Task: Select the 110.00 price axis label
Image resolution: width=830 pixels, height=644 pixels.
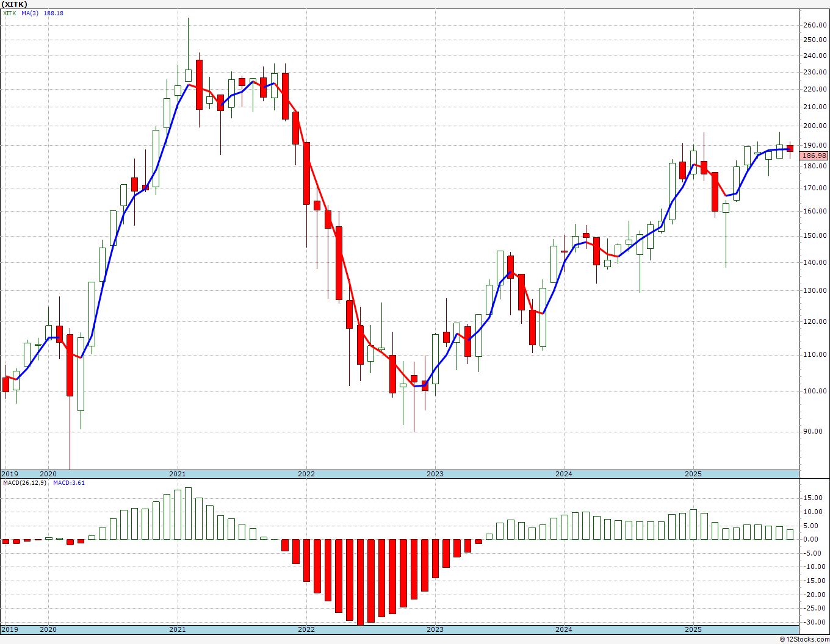Action: pyautogui.click(x=815, y=355)
